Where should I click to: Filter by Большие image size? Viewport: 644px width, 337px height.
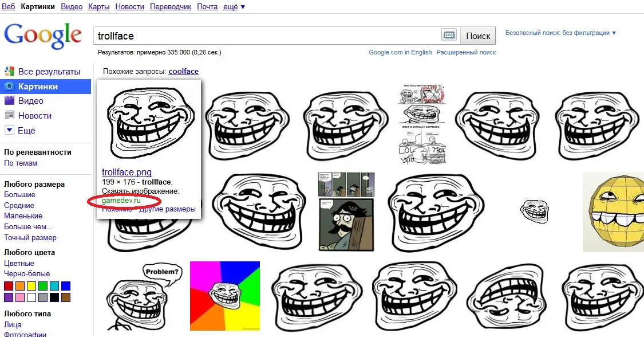(19, 194)
